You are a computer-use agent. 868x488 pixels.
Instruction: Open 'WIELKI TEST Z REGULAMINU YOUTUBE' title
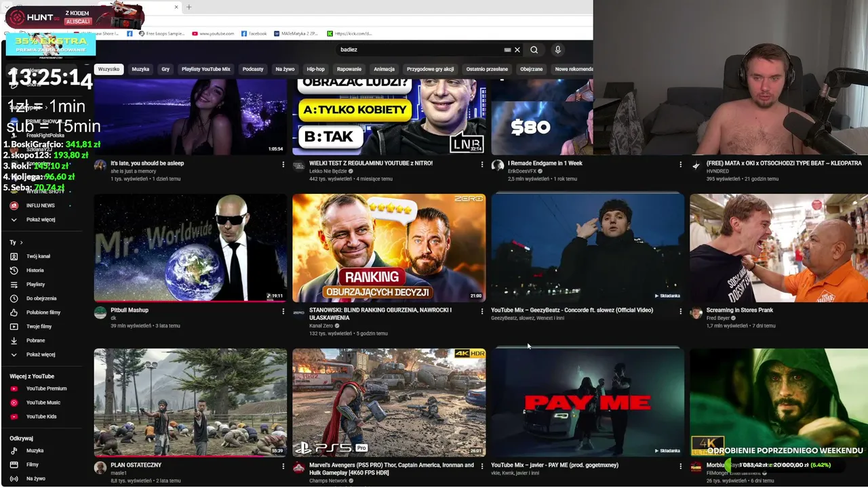coord(371,163)
